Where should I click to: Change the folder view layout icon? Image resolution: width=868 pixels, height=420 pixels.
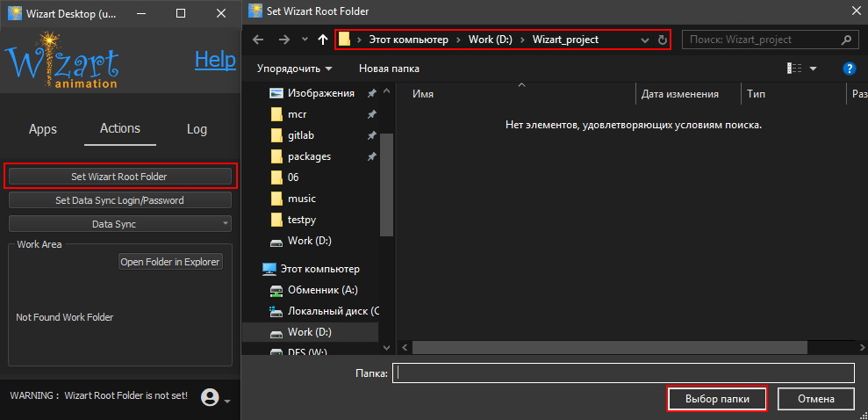pyautogui.click(x=795, y=69)
